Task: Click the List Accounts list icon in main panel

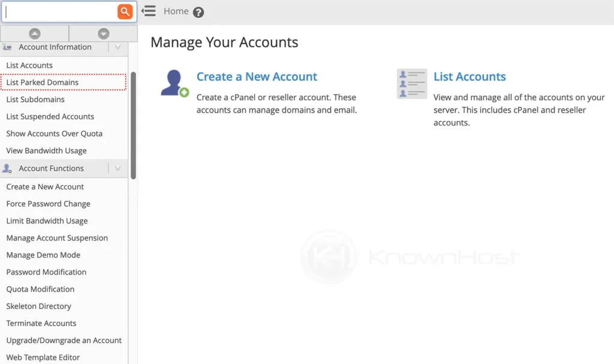Action: coord(411,84)
